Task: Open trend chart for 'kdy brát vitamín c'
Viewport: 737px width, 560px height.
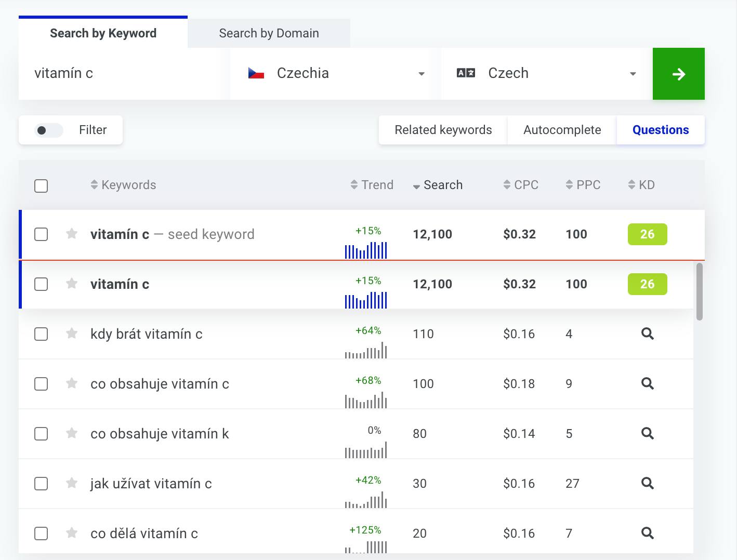Action: [366, 350]
